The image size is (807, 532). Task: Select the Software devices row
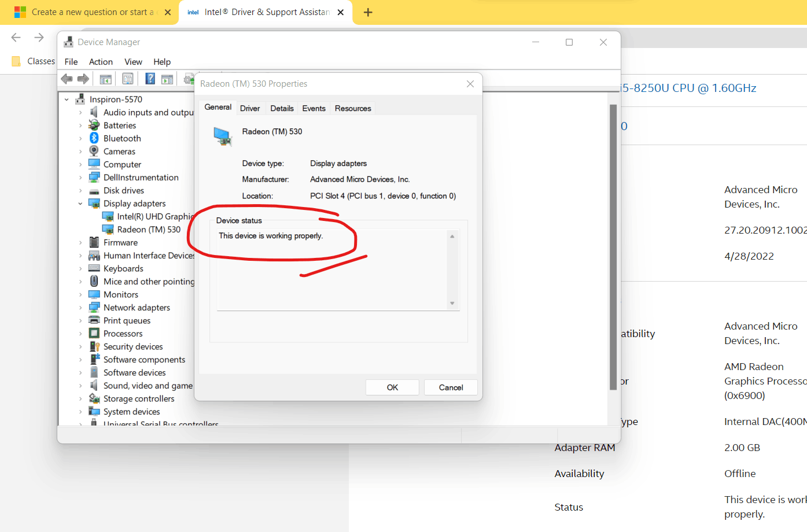[134, 372]
